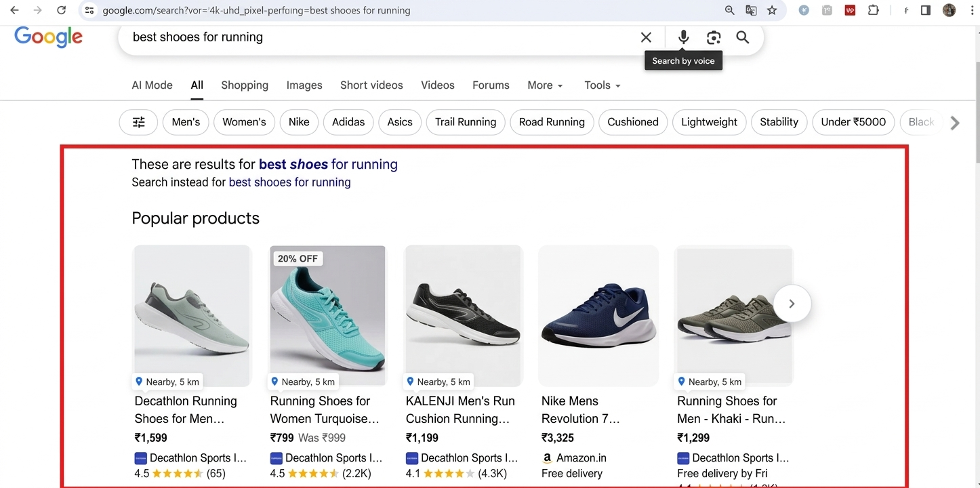The width and height of the screenshot is (980, 488).
Task: Search instead for 'best shooes for running'
Action: coord(289,182)
